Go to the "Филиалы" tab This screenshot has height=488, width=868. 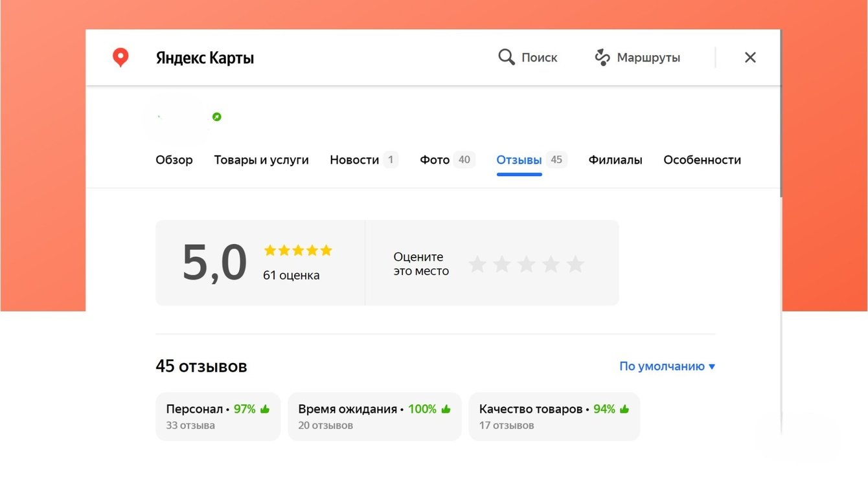point(615,160)
